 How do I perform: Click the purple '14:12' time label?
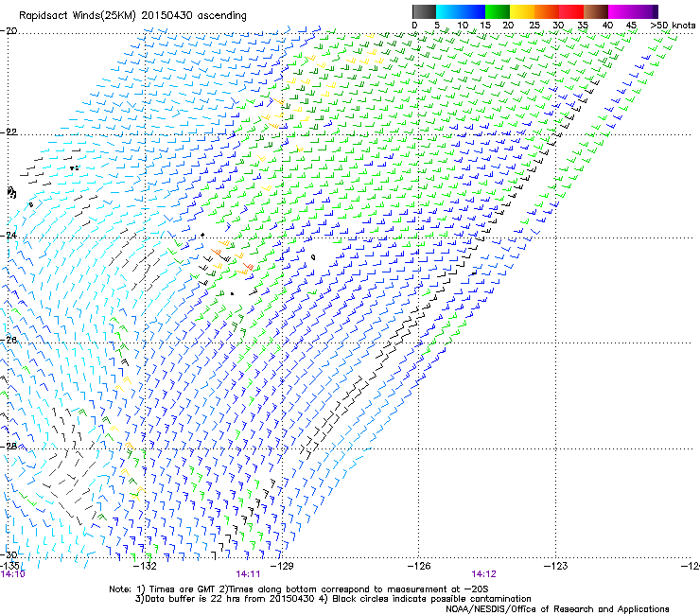coord(484,574)
